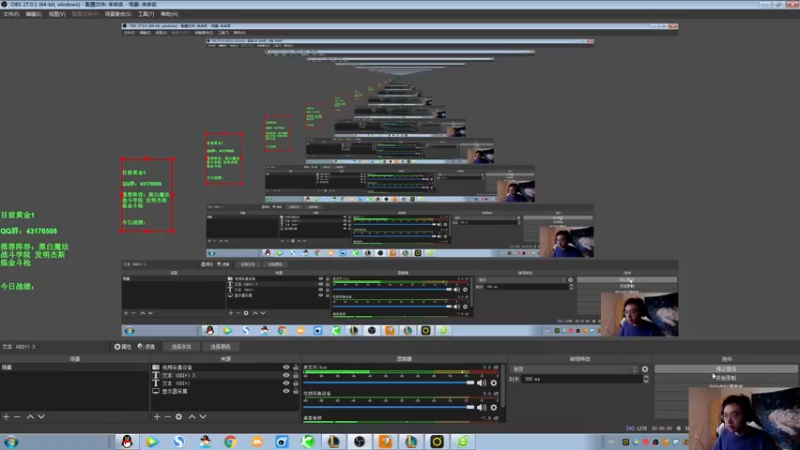
Task: Toggle lock on 显示器采集 source
Action: coord(296,391)
